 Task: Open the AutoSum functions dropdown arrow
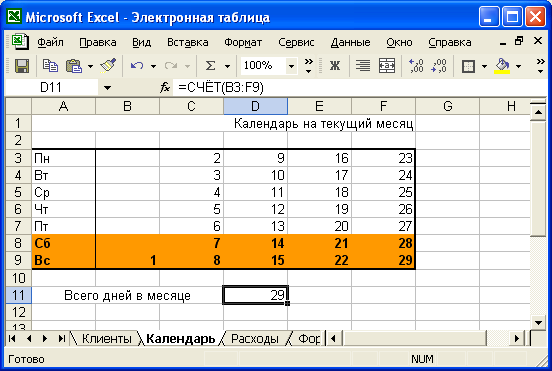click(227, 66)
